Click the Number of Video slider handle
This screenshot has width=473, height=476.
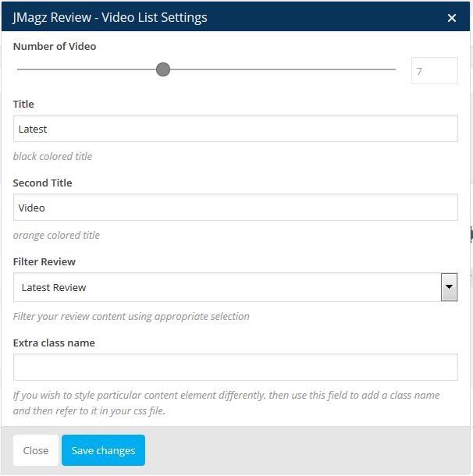(163, 69)
